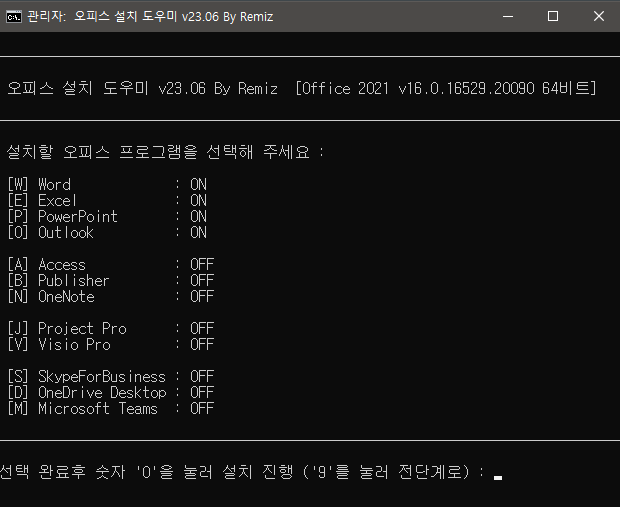Click the '[E] Excel' line
620x507 pixels.
(107, 201)
